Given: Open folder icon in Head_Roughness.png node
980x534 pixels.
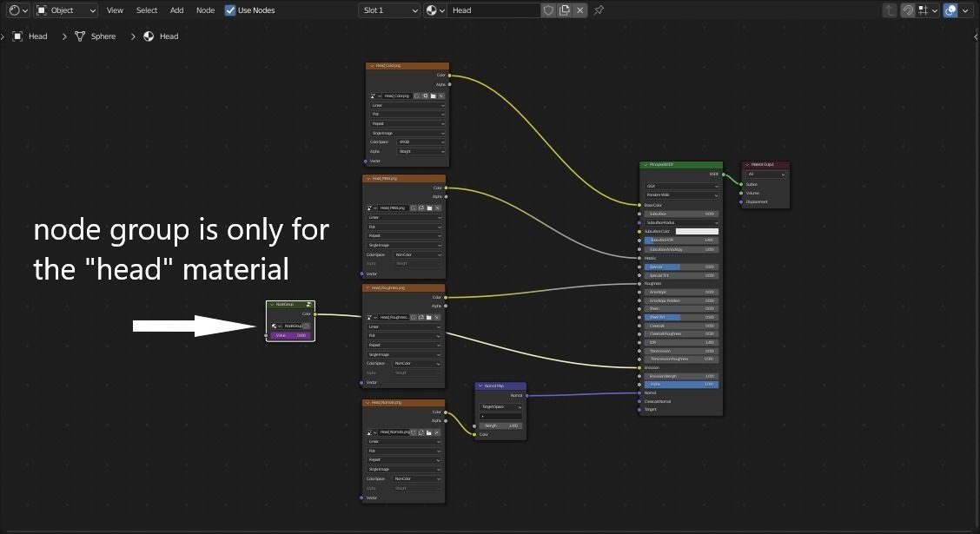Looking at the screenshot, I should (429, 317).
